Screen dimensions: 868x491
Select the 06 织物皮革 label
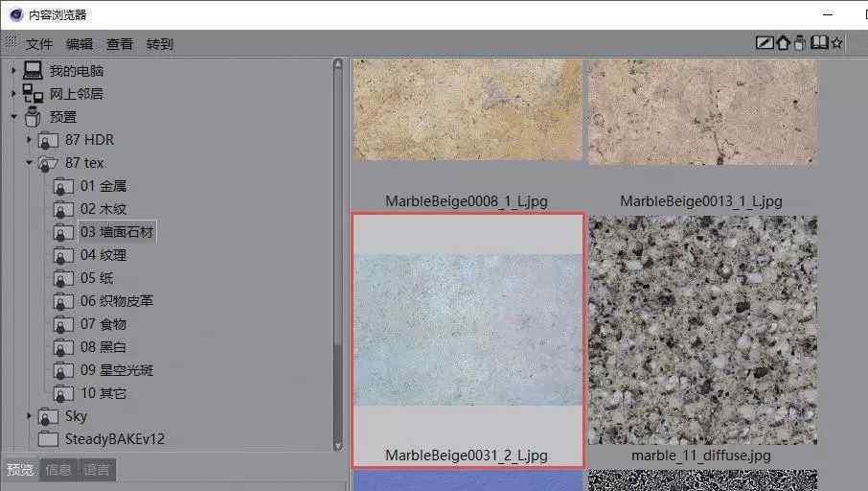(117, 301)
